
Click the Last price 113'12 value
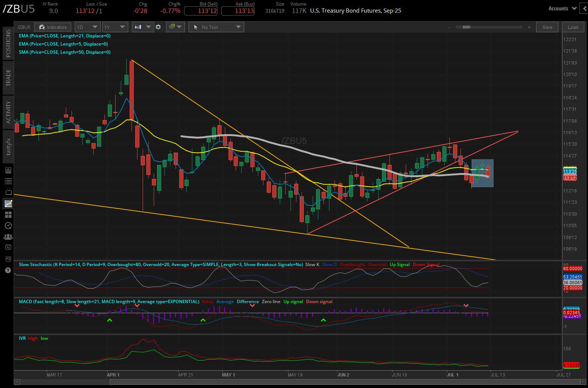pyautogui.click(x=85, y=11)
